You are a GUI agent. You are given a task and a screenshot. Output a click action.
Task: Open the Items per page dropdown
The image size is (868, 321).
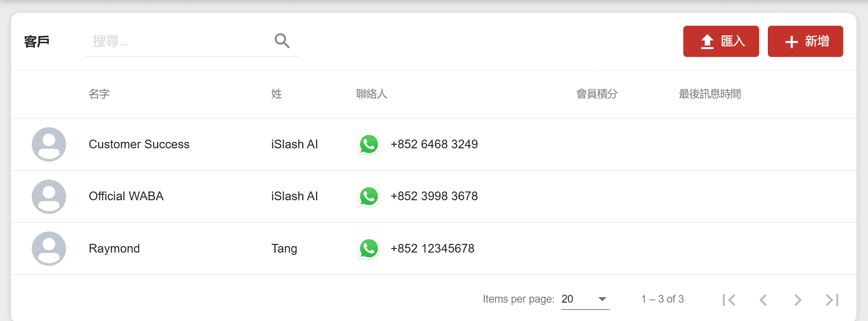pyautogui.click(x=585, y=299)
